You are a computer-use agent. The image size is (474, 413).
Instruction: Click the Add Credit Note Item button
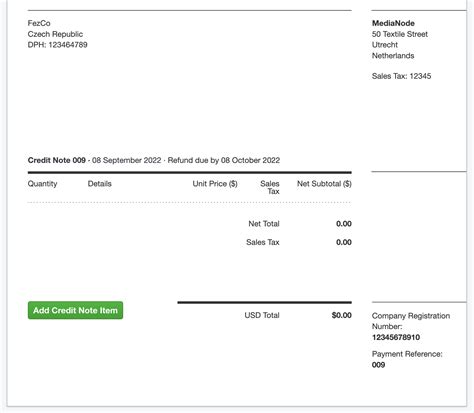[75, 310]
